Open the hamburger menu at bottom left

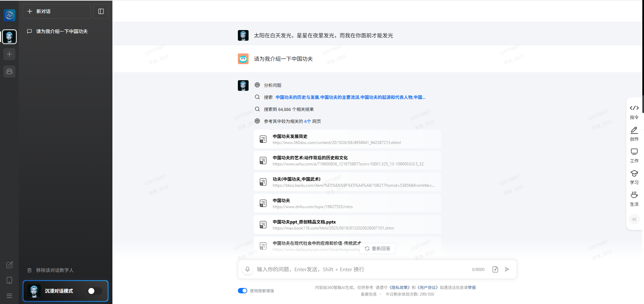click(9, 296)
